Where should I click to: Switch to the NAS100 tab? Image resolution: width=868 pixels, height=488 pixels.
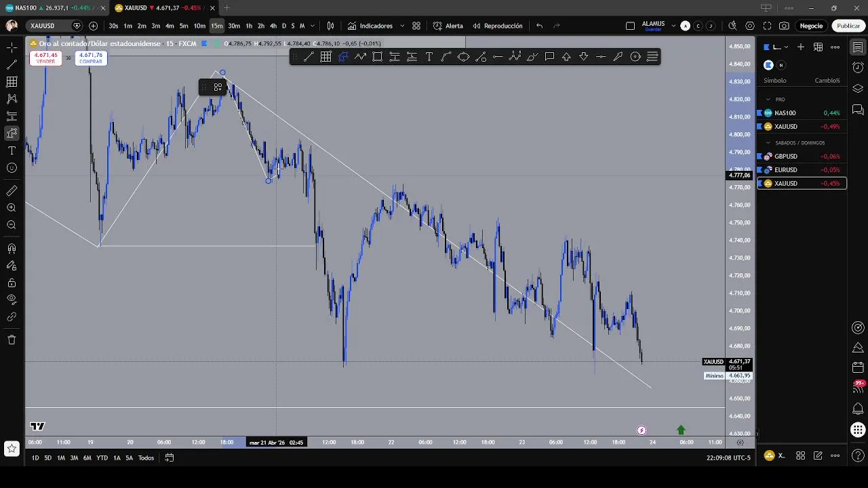pos(54,8)
